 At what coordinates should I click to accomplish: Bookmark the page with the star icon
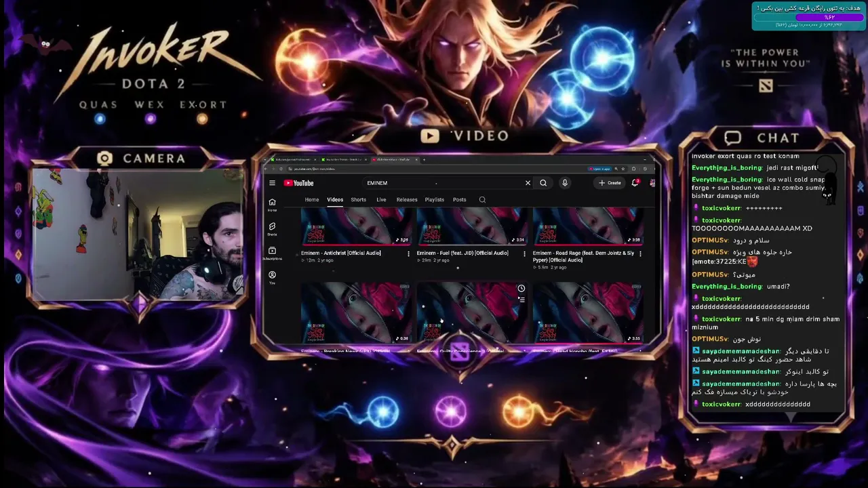pyautogui.click(x=623, y=169)
